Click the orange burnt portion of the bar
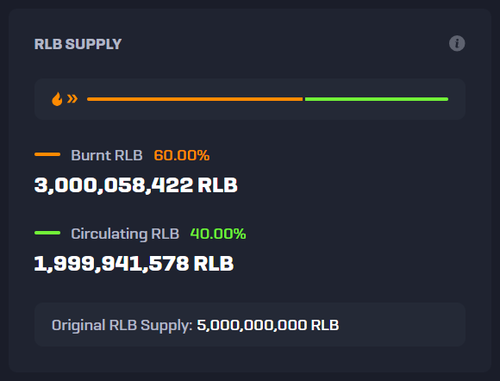The image size is (500, 381). pos(195,99)
